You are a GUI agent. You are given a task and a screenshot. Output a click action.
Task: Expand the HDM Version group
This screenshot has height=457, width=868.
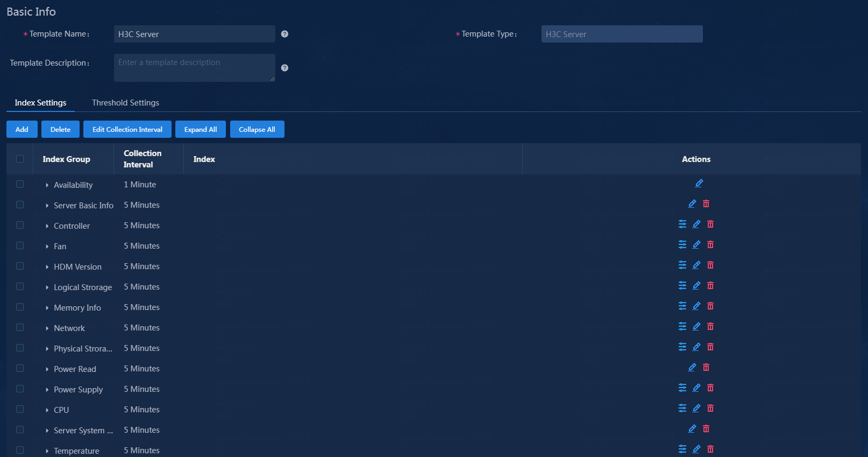47,267
